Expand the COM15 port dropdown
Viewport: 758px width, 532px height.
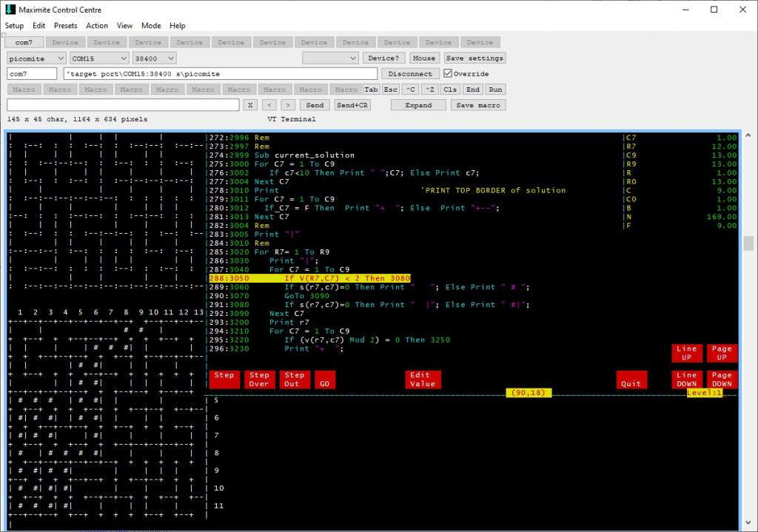coord(98,58)
